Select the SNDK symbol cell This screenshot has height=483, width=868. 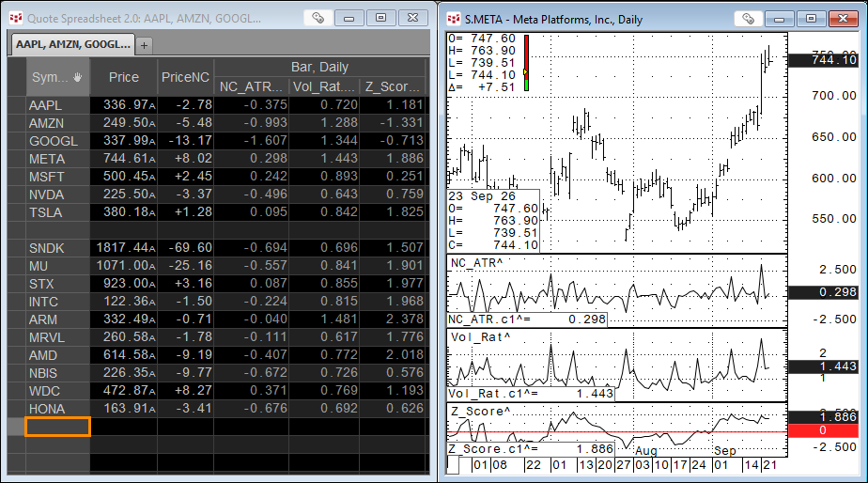click(57, 248)
